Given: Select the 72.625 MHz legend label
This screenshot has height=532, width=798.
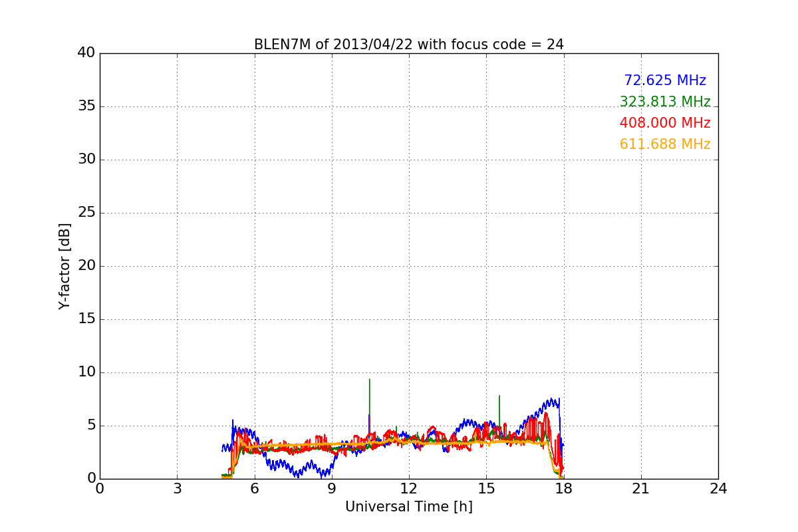Looking at the screenshot, I should click(665, 80).
